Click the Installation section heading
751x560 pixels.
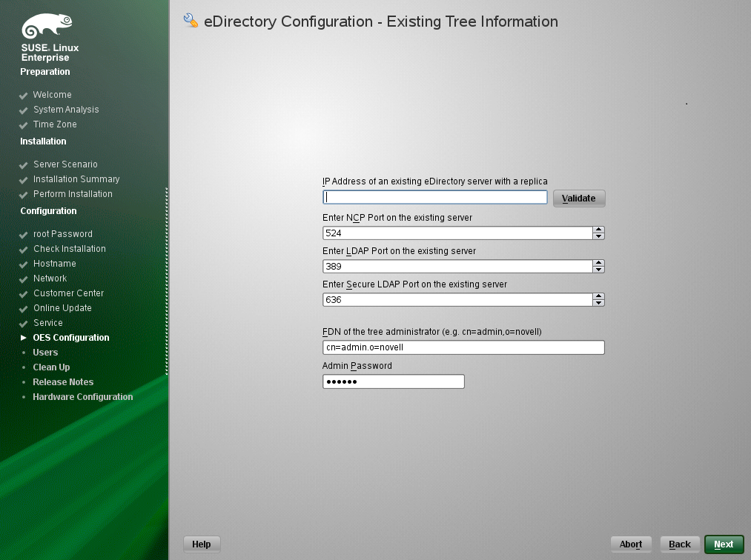[43, 141]
